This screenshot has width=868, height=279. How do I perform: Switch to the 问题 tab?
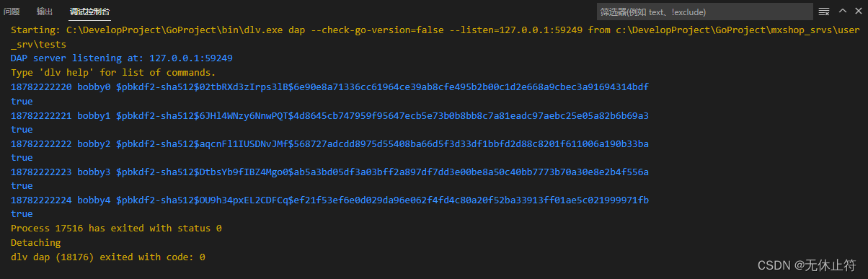point(12,12)
